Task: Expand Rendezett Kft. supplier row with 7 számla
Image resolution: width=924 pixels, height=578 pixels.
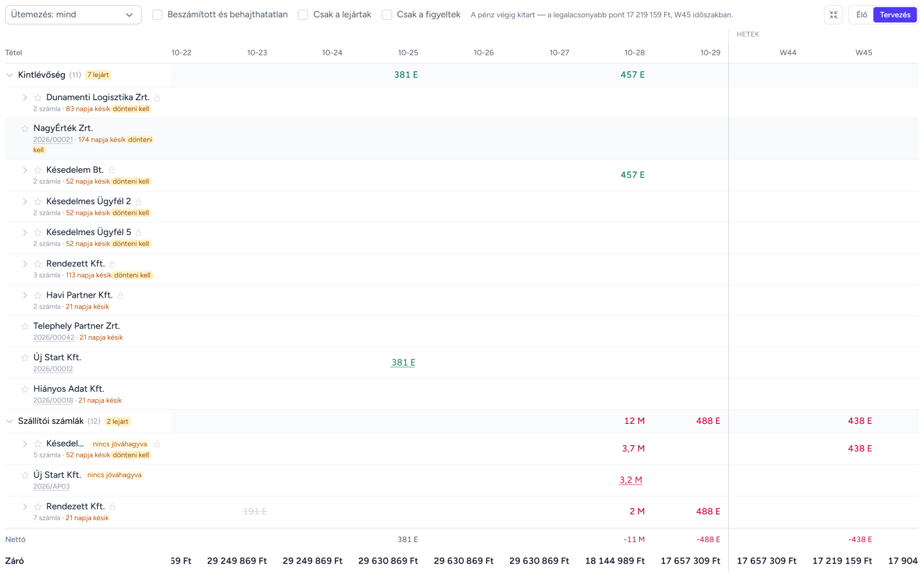Action: (25, 507)
